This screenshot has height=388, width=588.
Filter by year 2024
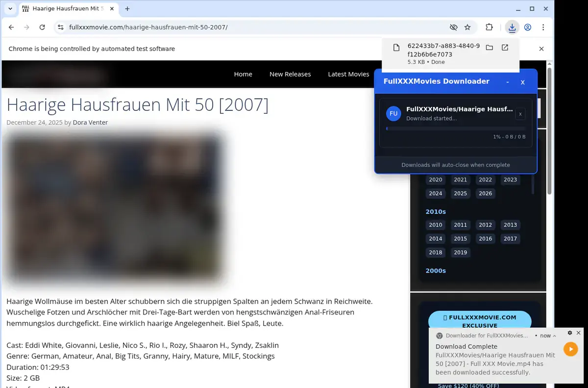tap(436, 193)
